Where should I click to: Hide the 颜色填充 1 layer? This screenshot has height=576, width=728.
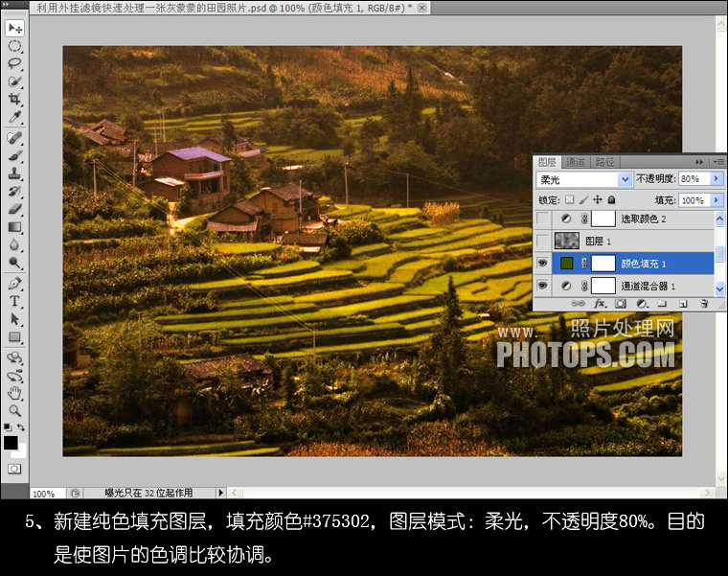[542, 264]
